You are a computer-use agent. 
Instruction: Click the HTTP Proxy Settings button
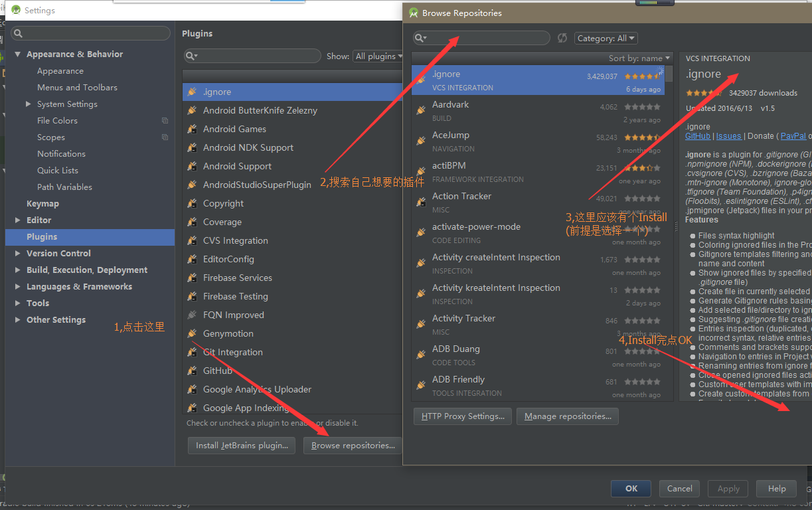(463, 416)
